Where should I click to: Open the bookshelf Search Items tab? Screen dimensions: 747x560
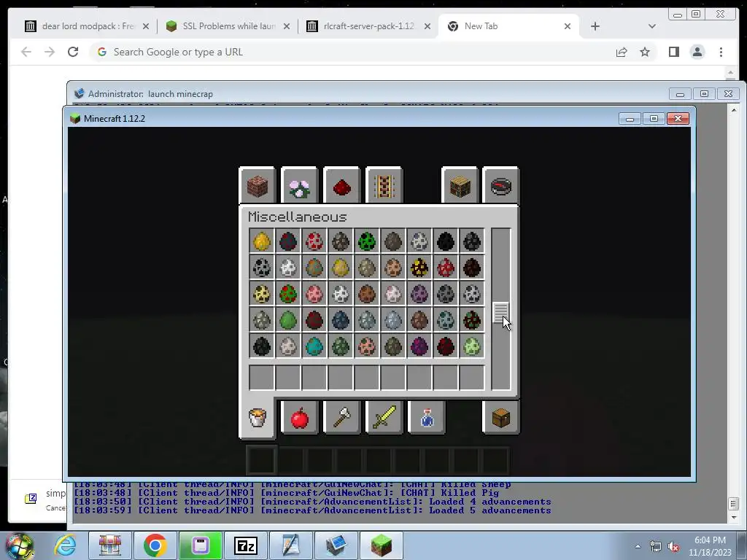[x=460, y=185]
